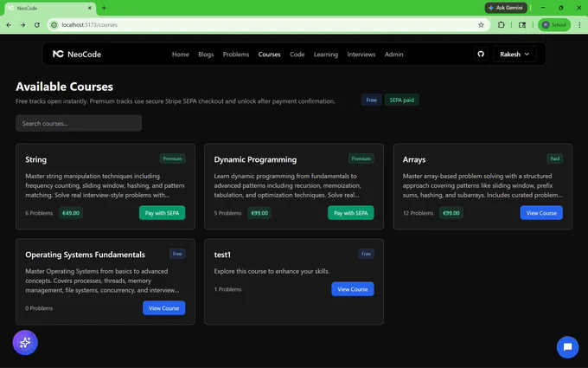Go to the Problems nav item
This screenshot has width=588, height=368.
[x=236, y=55]
